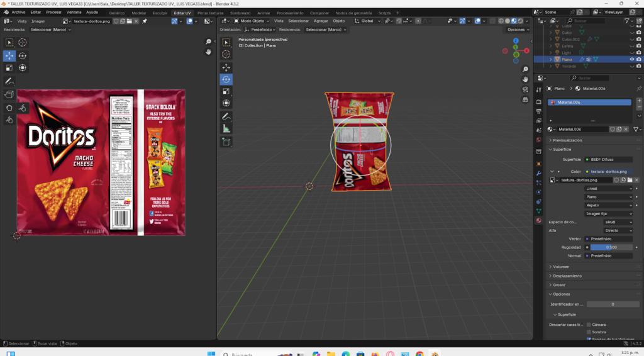Select the Scale tool in the UV editor
This screenshot has height=356, width=644.
coord(9,68)
